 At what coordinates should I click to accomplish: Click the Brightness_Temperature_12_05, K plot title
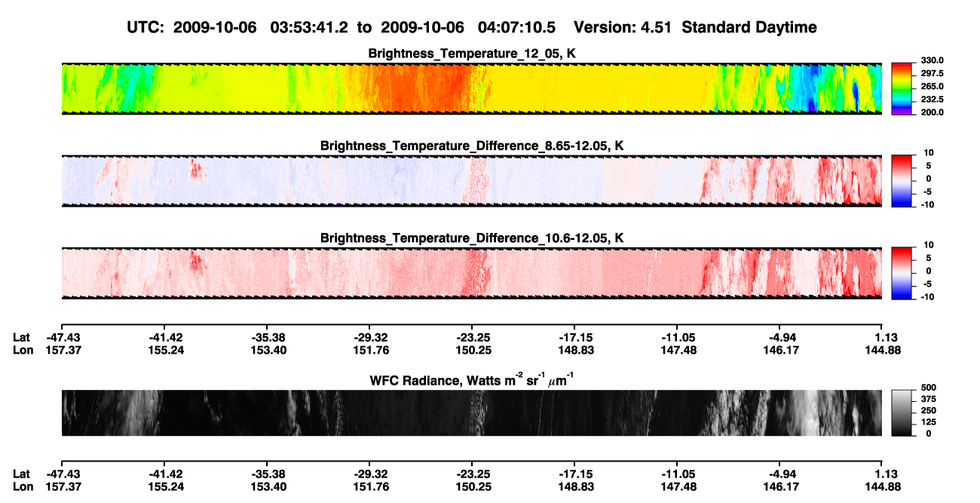472,54
